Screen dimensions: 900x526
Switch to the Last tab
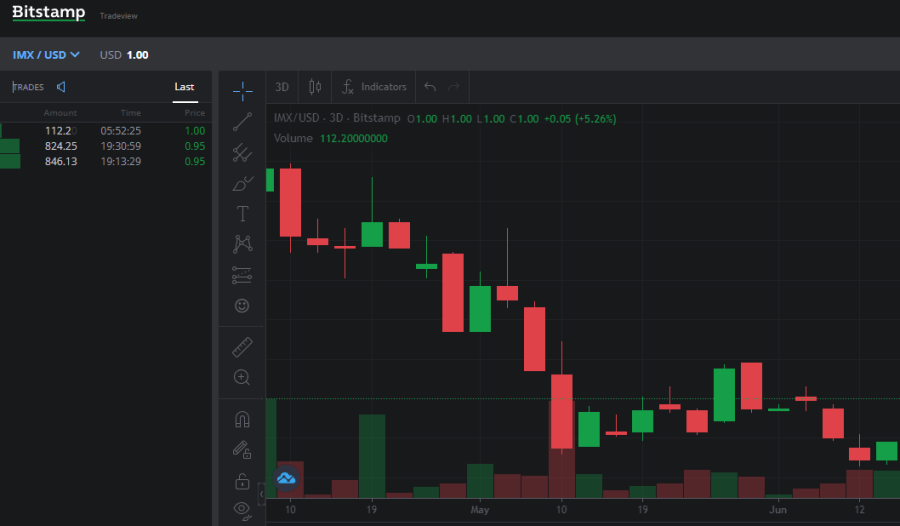pos(184,87)
